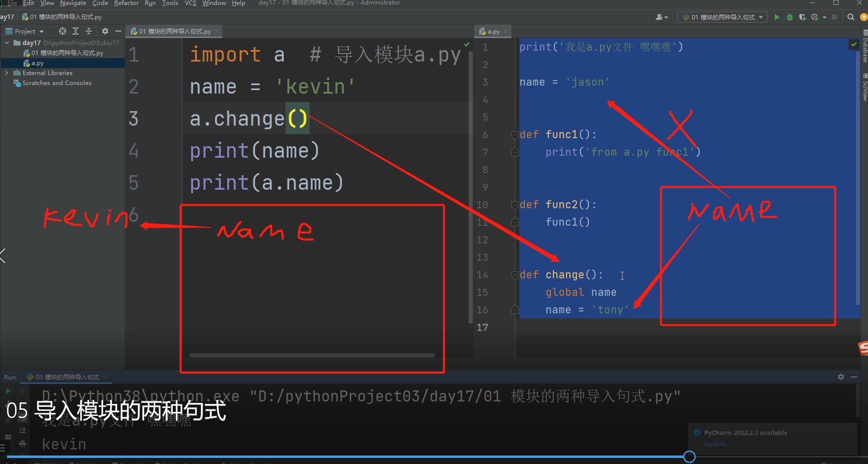Image resolution: width=868 pixels, height=464 pixels.
Task: Open the Edit menu
Action: coord(29,3)
